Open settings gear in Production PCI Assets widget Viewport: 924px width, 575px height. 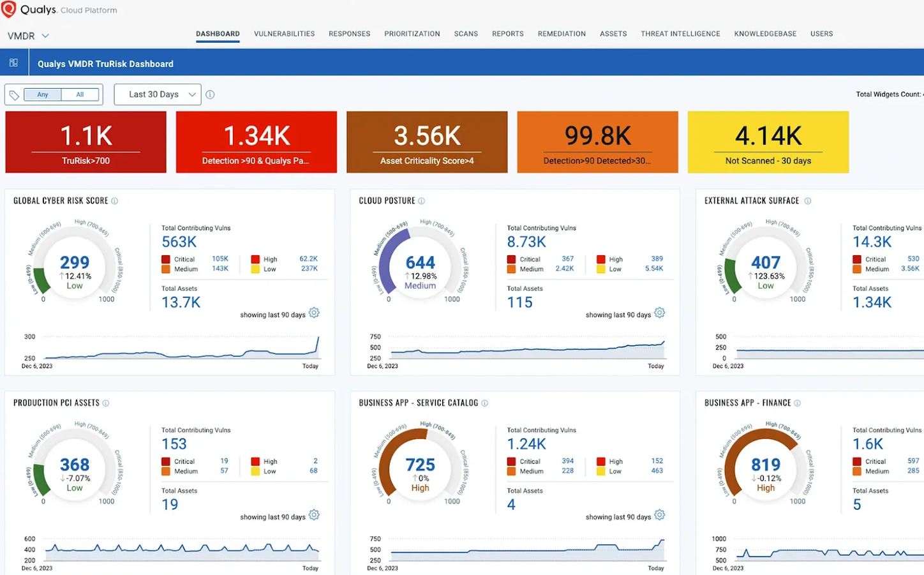[314, 515]
